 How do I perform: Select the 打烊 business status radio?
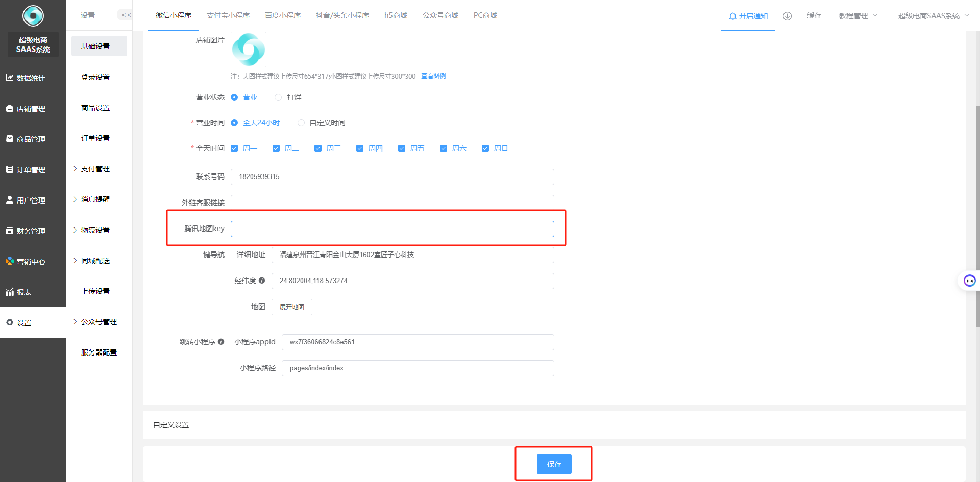(278, 97)
